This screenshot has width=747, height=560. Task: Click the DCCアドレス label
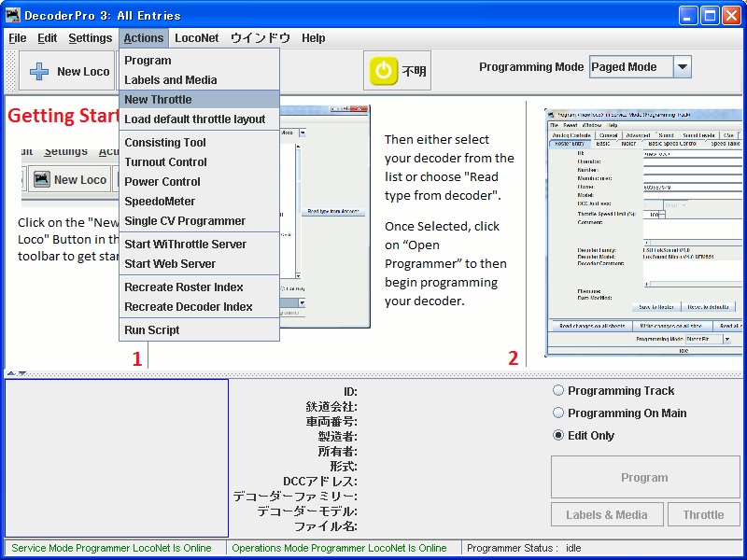(x=319, y=482)
